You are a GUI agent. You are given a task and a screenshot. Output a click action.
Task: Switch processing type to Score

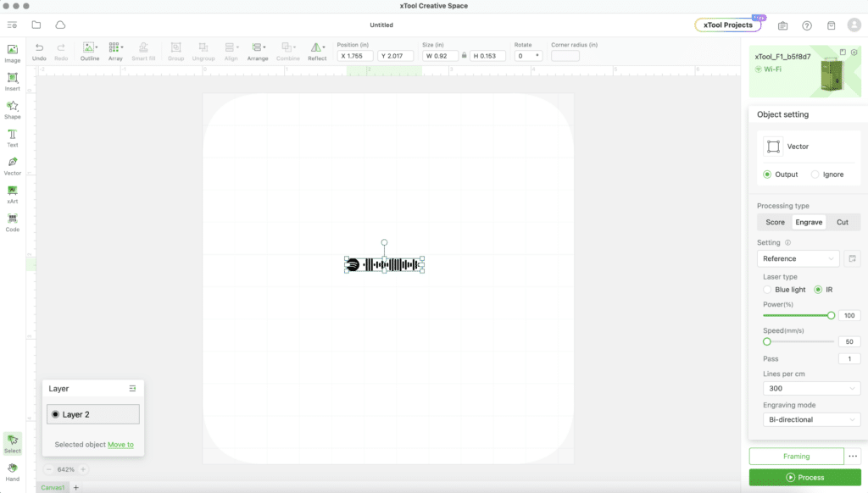point(775,222)
